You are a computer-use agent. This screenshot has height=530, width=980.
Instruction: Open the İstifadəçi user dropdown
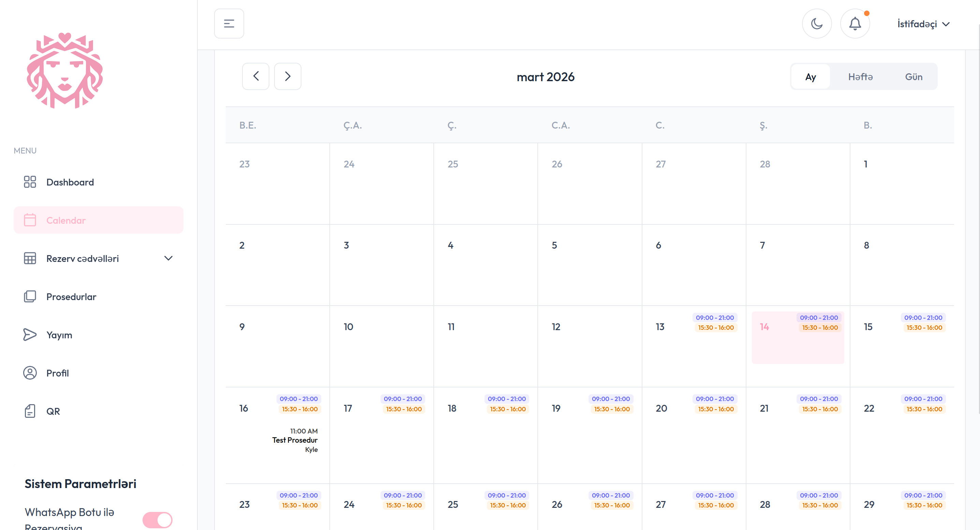[x=923, y=24]
